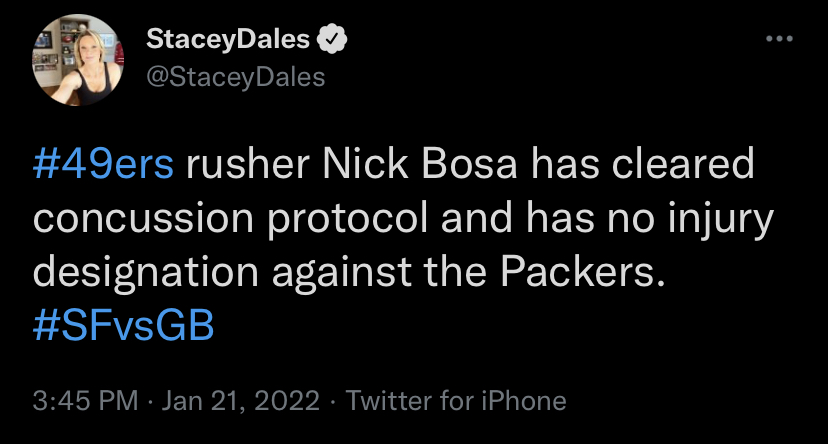Open the @StaceyDales handle link
Viewport: 828px width, 444px height.
(x=236, y=76)
